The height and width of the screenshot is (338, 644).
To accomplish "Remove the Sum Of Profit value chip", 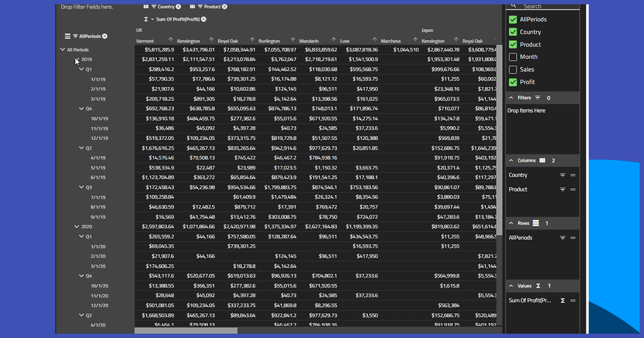I will click(x=203, y=19).
